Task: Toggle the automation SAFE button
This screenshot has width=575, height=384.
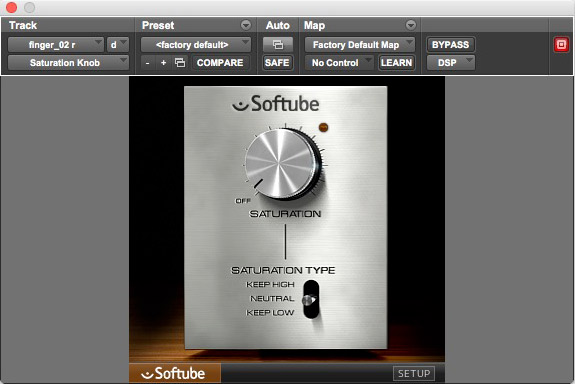Action: tap(277, 63)
